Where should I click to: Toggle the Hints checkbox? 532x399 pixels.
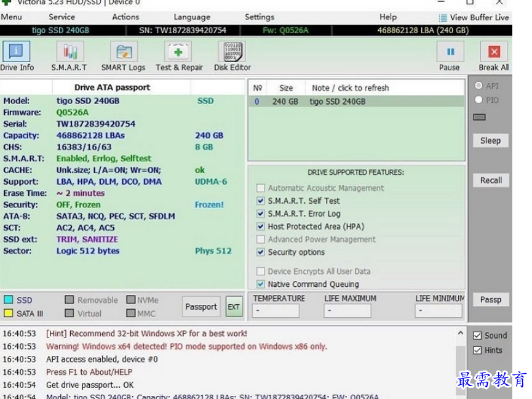(477, 350)
